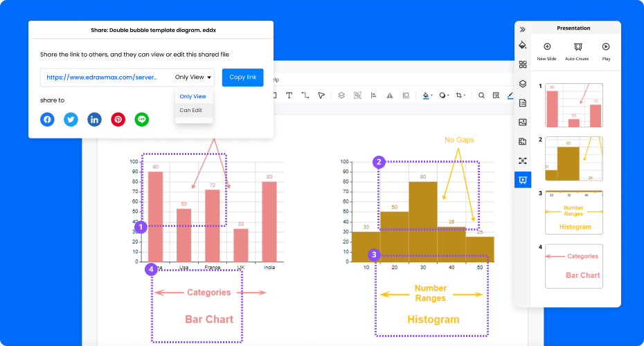Share the diagram on Pinterest
The height and width of the screenshot is (346, 644).
(x=118, y=120)
